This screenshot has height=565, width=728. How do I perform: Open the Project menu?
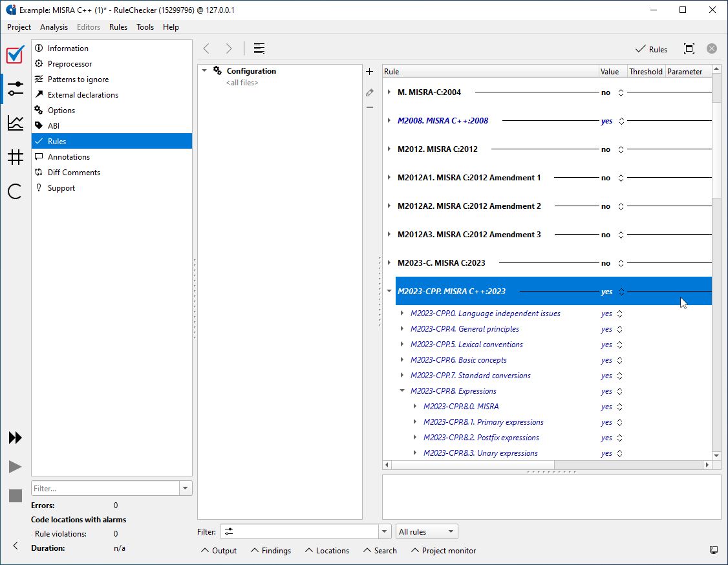click(19, 27)
